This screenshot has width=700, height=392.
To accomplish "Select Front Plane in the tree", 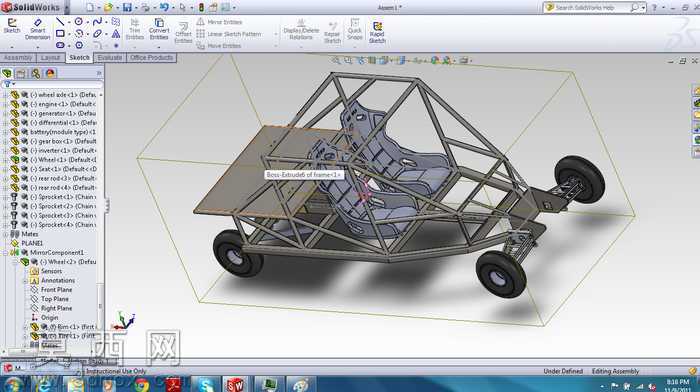I will click(x=56, y=290).
